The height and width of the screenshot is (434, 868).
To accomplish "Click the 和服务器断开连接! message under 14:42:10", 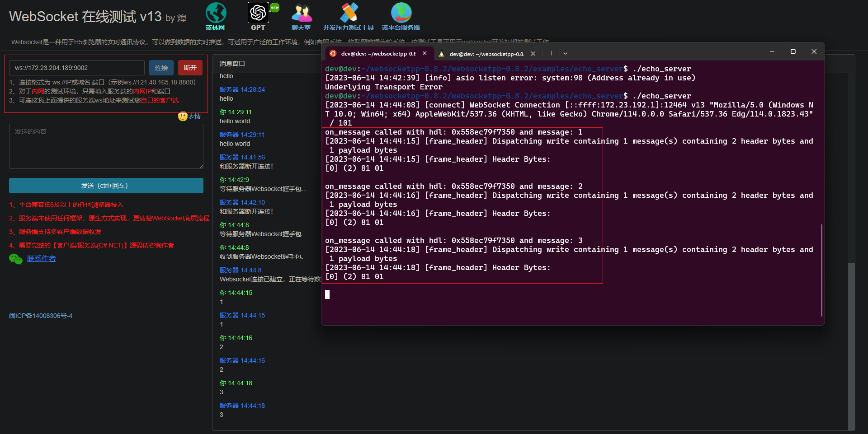I will [x=246, y=211].
